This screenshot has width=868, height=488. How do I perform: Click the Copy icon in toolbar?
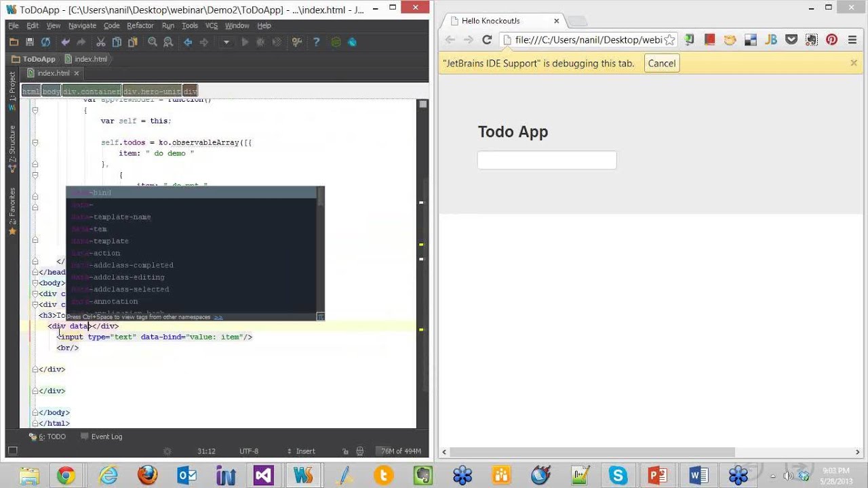(117, 42)
